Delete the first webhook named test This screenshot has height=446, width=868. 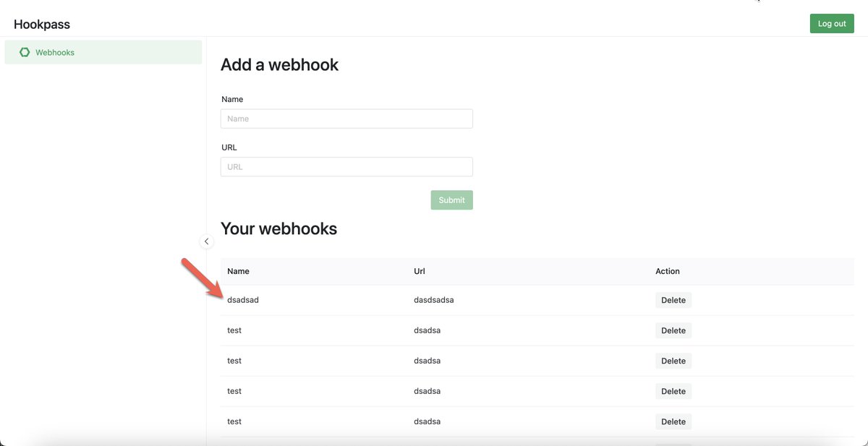click(673, 330)
